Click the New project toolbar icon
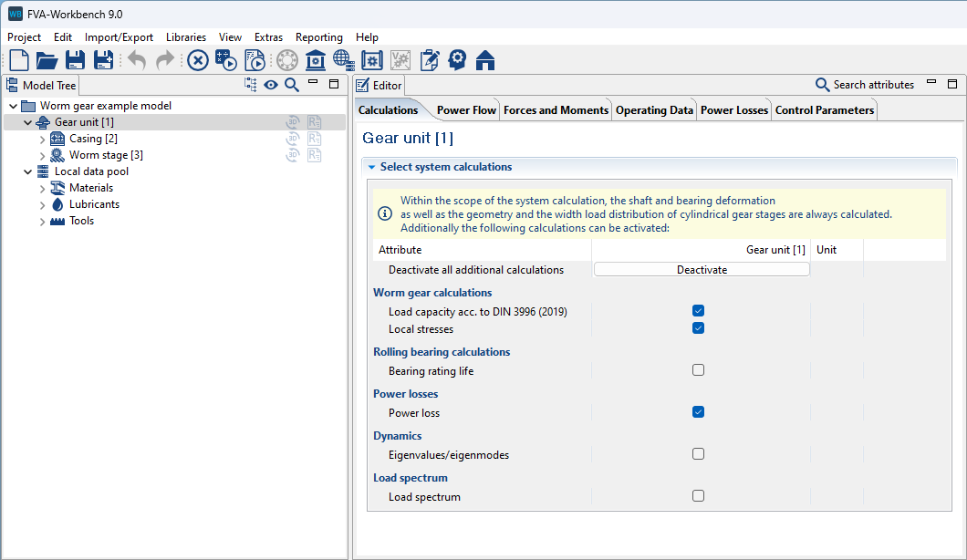Viewport: 967px width, 560px height. coord(19,60)
